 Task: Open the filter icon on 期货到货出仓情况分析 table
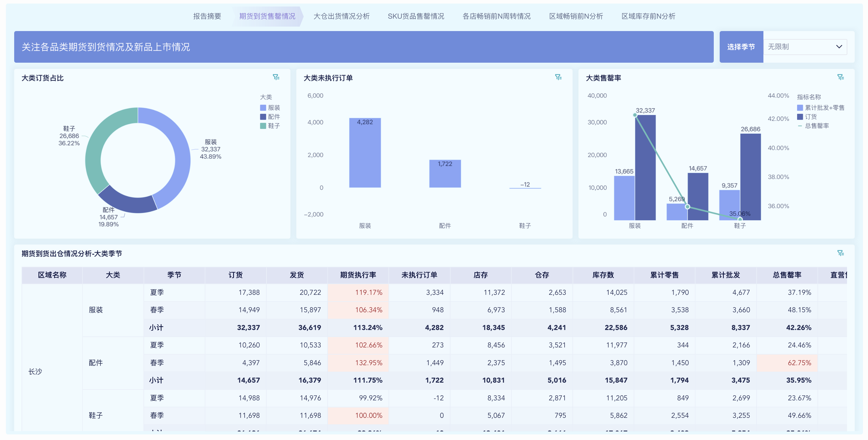(841, 253)
